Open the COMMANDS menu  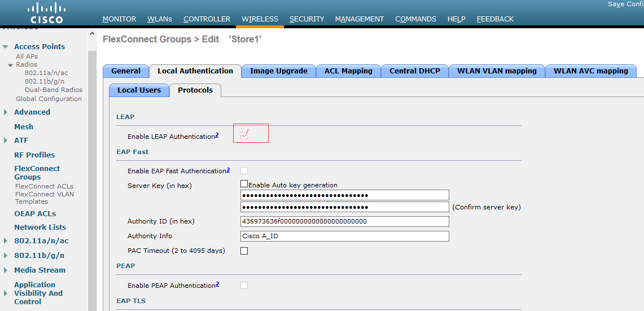pyautogui.click(x=415, y=19)
